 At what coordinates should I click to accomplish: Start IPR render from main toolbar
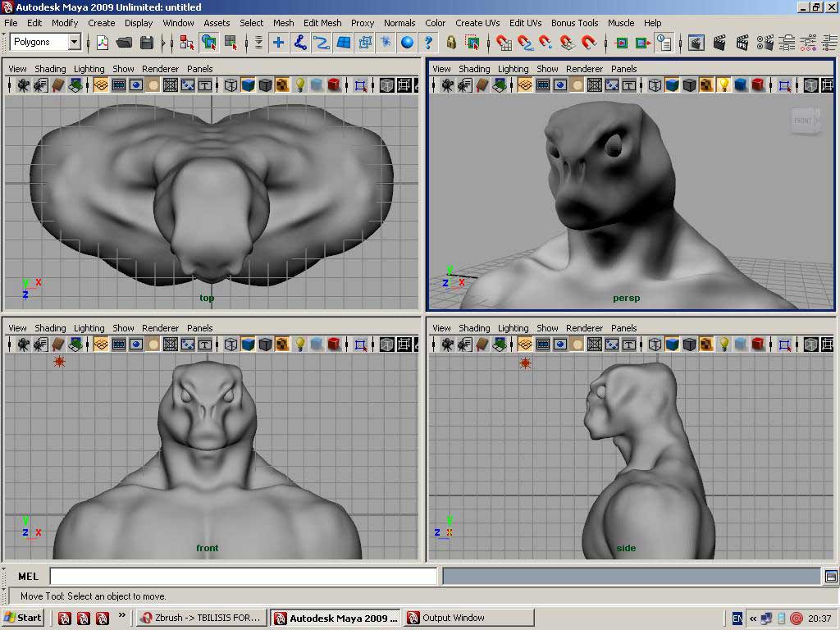click(x=742, y=42)
